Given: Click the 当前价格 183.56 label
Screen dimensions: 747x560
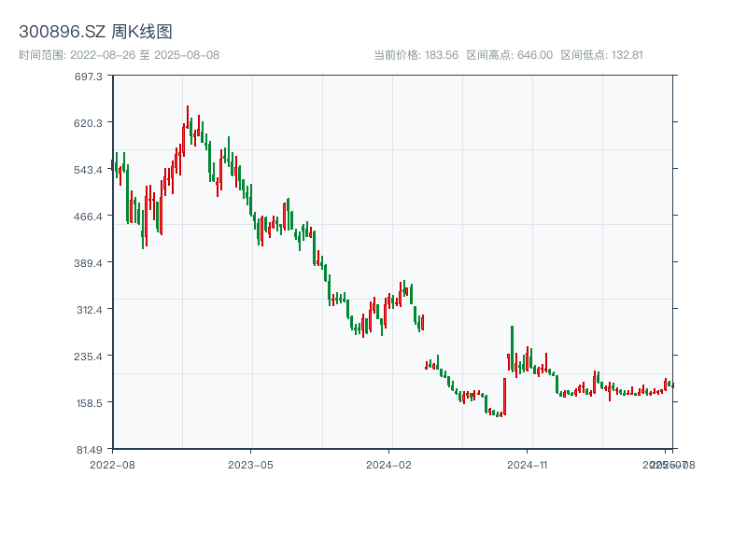Looking at the screenshot, I should (x=416, y=55).
